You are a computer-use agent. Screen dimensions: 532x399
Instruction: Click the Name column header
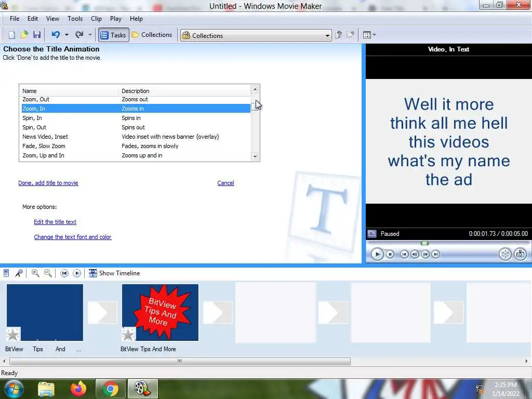pyautogui.click(x=69, y=91)
